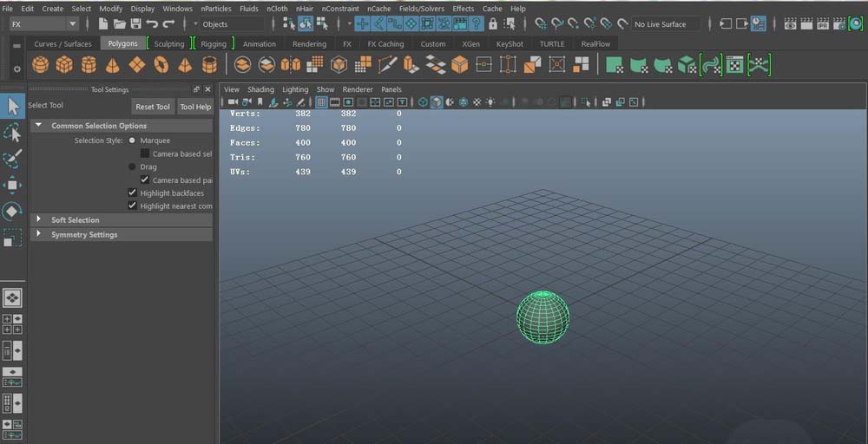Click the New Scene icon
Viewport: 868px width, 444px height.
pos(103,23)
